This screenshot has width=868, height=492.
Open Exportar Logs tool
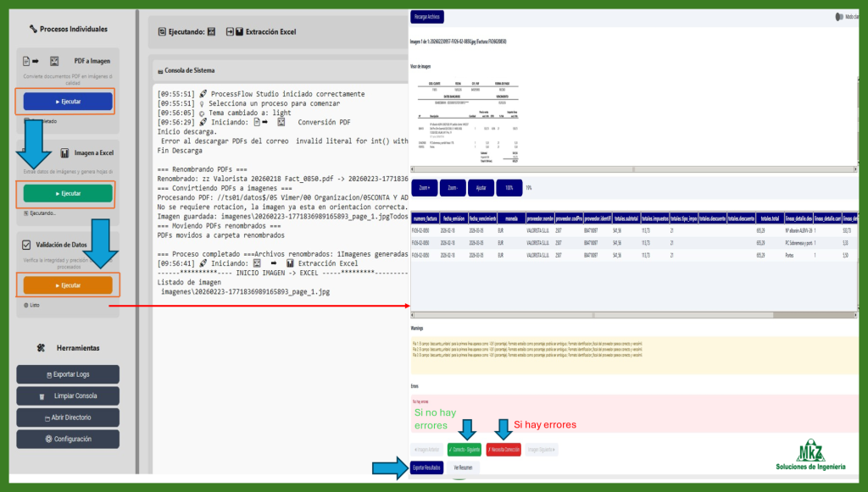pos(68,374)
